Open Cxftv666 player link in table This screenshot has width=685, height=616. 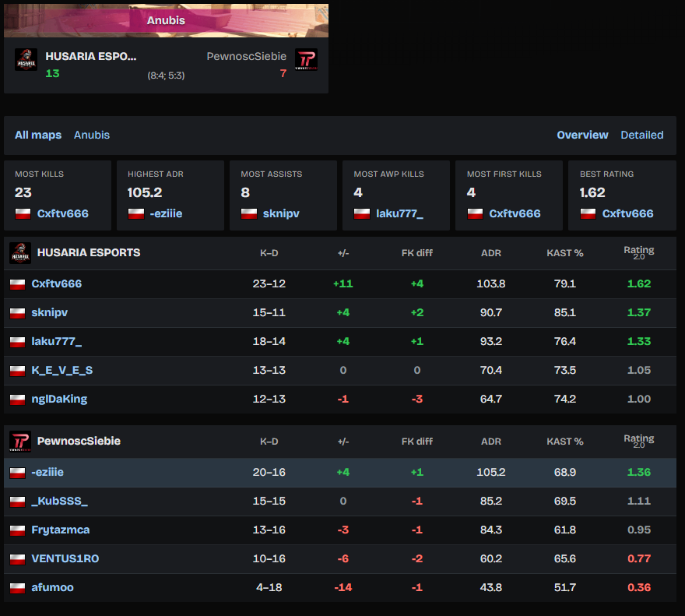[x=56, y=283]
